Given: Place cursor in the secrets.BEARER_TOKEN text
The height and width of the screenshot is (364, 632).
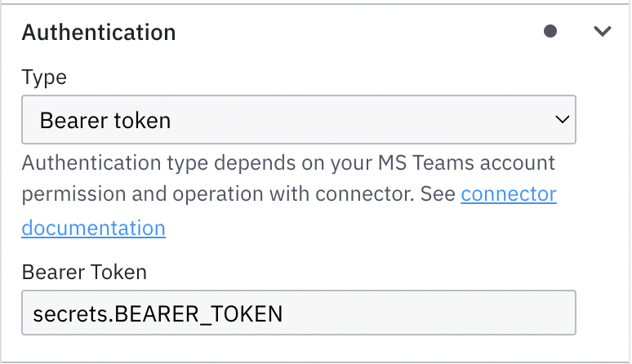Looking at the screenshot, I should tap(157, 313).
